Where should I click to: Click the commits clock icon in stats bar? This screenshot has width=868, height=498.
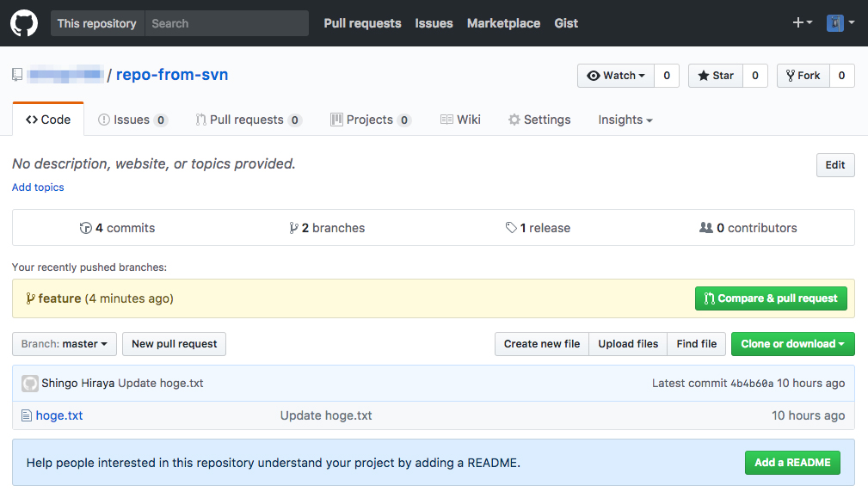86,227
